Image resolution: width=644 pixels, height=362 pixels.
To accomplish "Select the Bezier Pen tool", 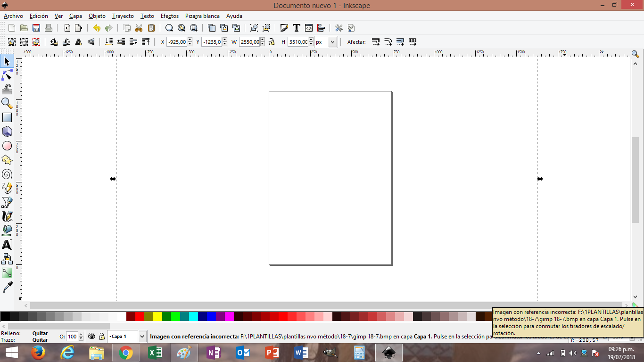I will click(7, 202).
